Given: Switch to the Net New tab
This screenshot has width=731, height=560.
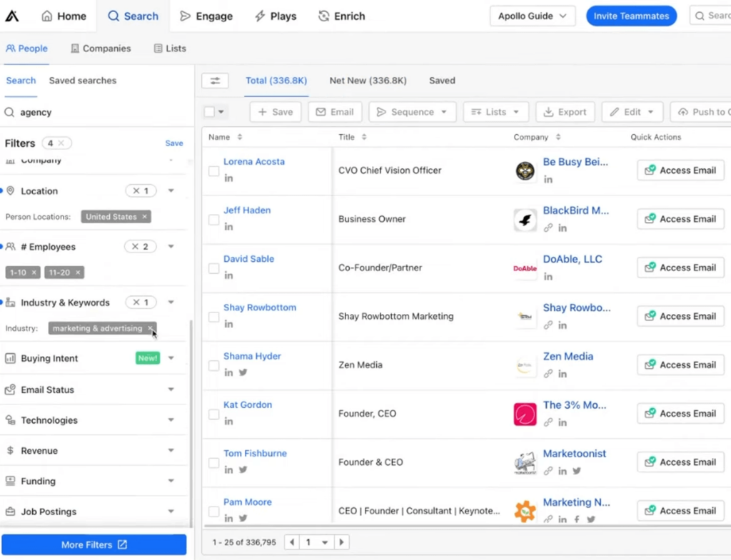Looking at the screenshot, I should tap(368, 81).
